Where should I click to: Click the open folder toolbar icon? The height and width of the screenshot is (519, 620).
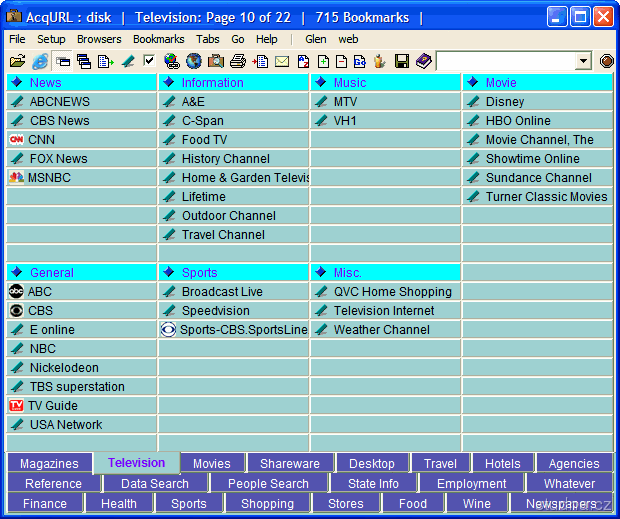(x=17, y=61)
